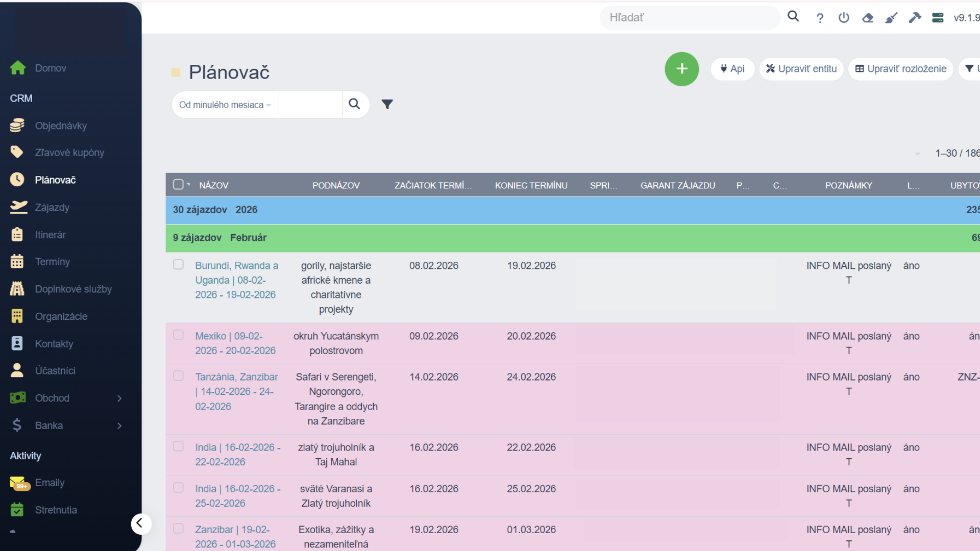Click the power icon in top bar
980x551 pixels.
tap(844, 18)
